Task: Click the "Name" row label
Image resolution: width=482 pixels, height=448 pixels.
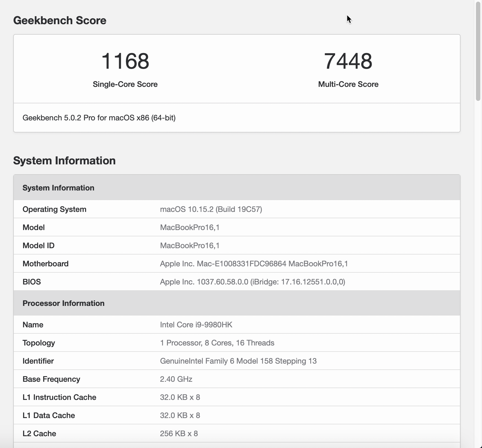Action: tap(33, 325)
